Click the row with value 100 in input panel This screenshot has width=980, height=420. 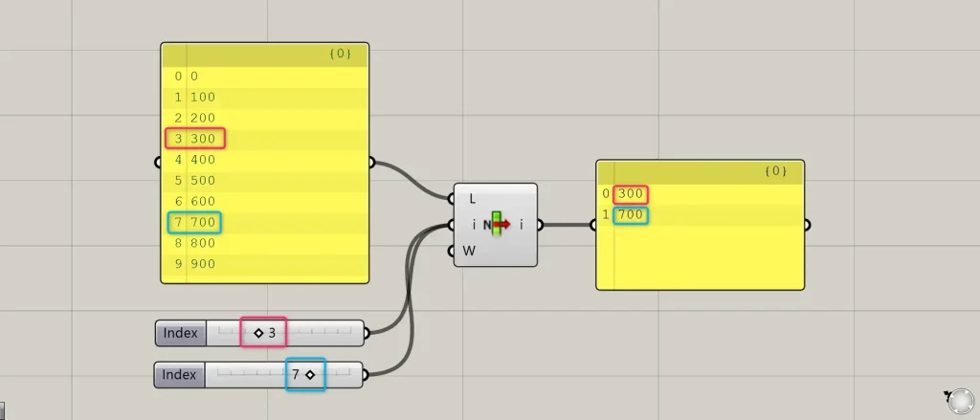[265, 97]
